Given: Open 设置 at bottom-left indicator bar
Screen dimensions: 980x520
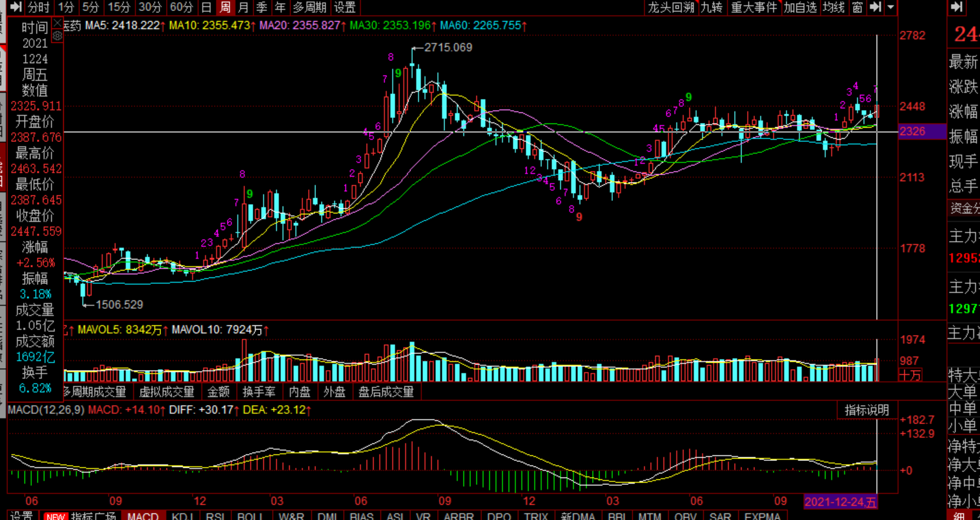Looking at the screenshot, I should (x=22, y=516).
